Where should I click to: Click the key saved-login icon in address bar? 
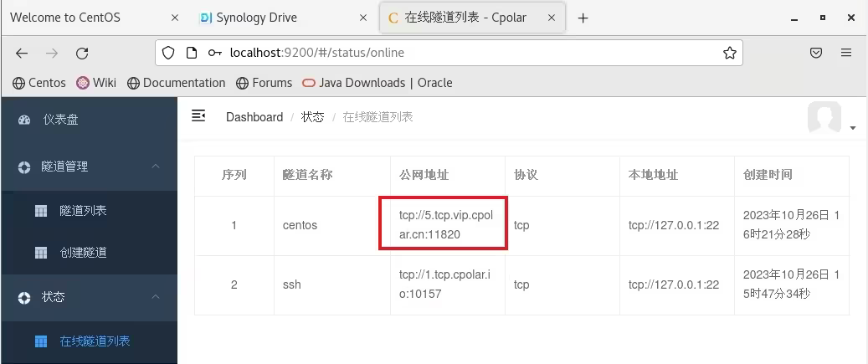point(215,53)
